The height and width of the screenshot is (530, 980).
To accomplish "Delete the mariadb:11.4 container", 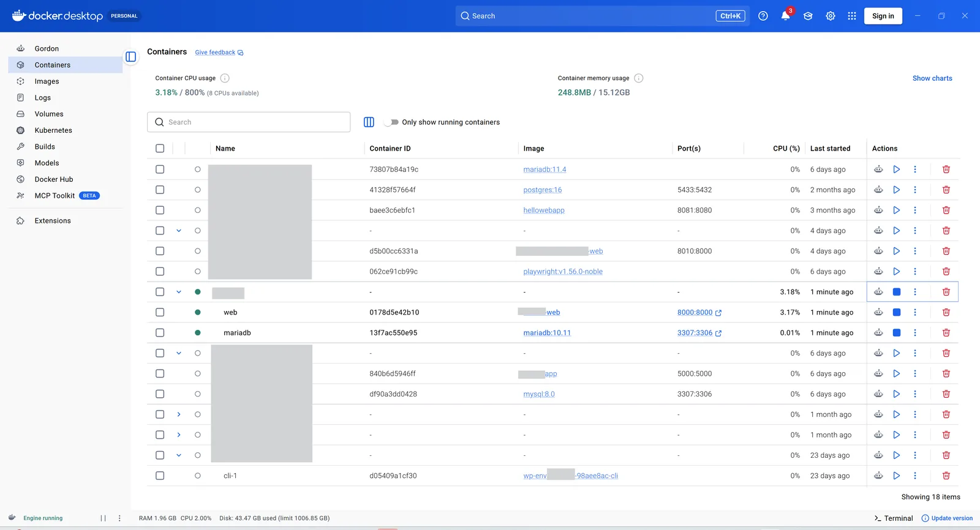I will (946, 170).
